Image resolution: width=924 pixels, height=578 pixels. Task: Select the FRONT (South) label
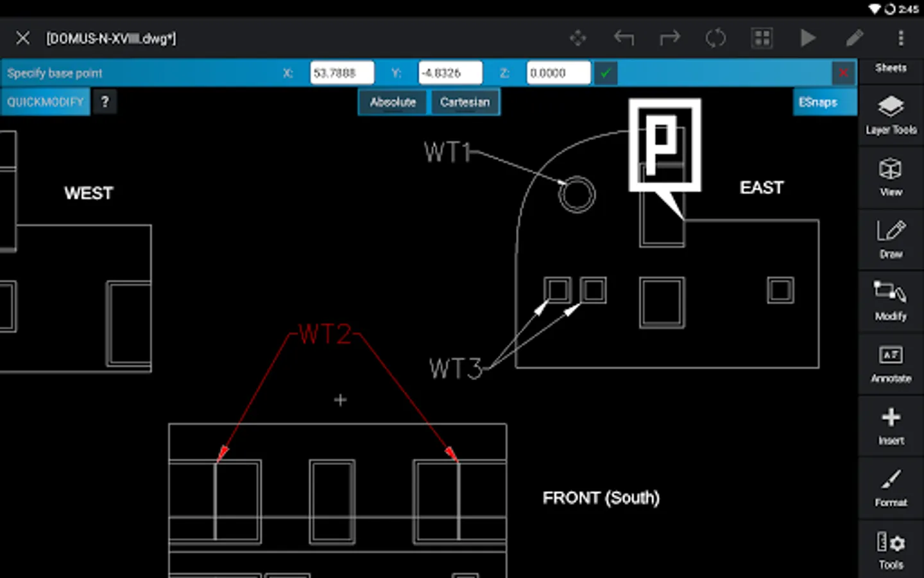601,498
